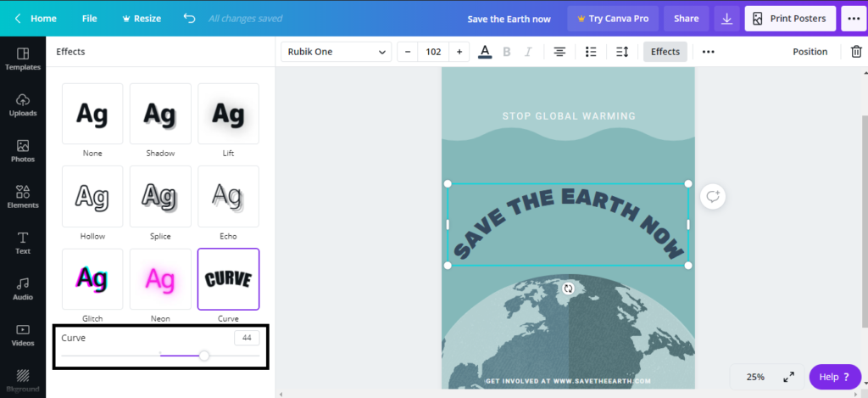Viewport: 868px width, 398px height.
Task: Click the download icon button
Action: click(726, 19)
